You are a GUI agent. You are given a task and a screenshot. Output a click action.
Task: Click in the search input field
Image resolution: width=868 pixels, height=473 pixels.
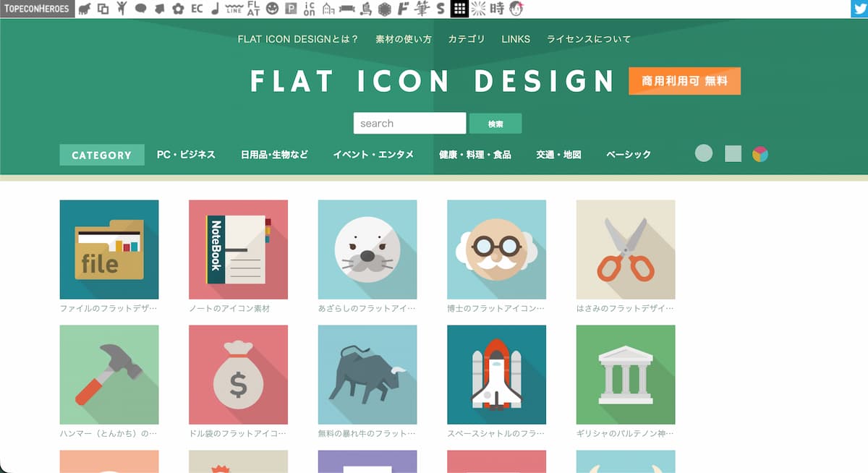(409, 123)
